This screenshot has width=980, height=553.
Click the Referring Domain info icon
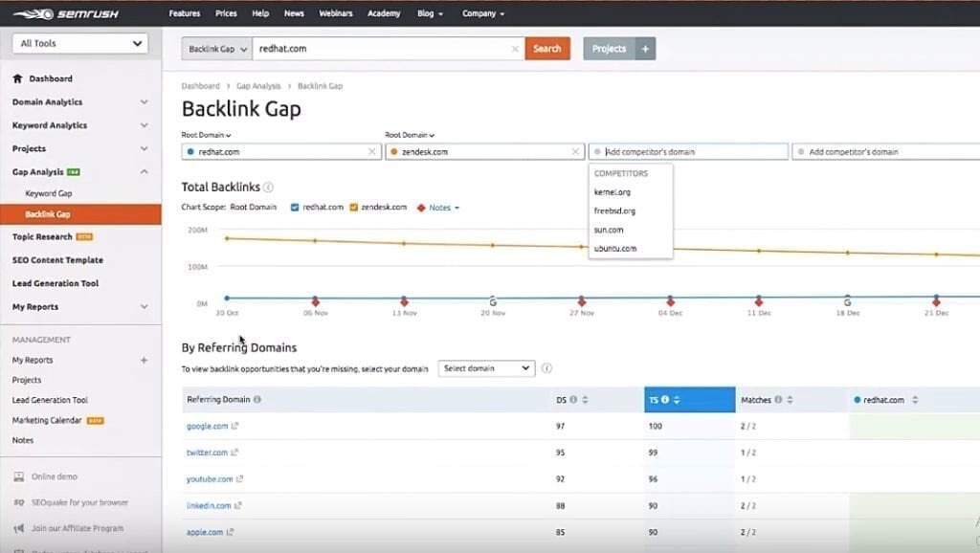click(x=257, y=400)
